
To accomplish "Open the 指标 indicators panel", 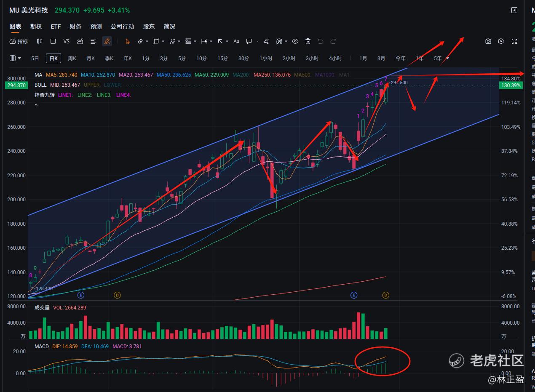I will (19, 41).
